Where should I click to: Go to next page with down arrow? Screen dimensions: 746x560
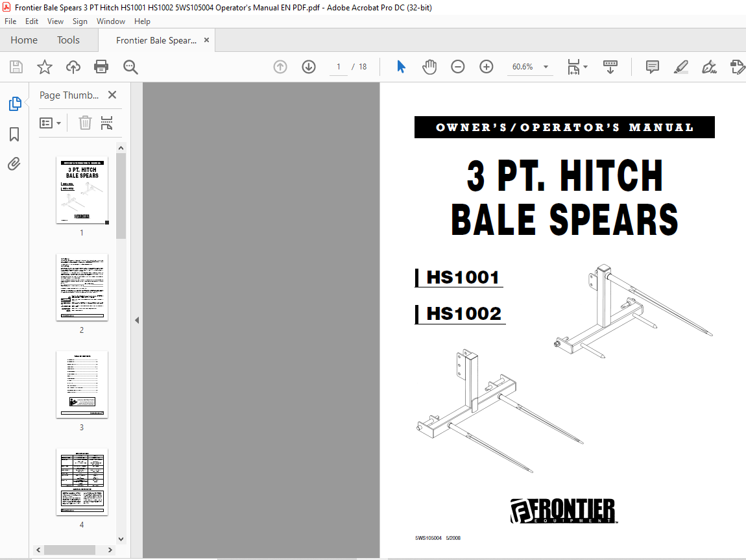click(309, 67)
